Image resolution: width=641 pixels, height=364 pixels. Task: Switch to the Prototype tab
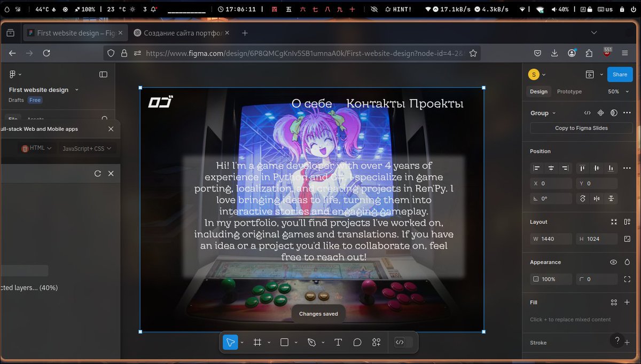(x=569, y=92)
